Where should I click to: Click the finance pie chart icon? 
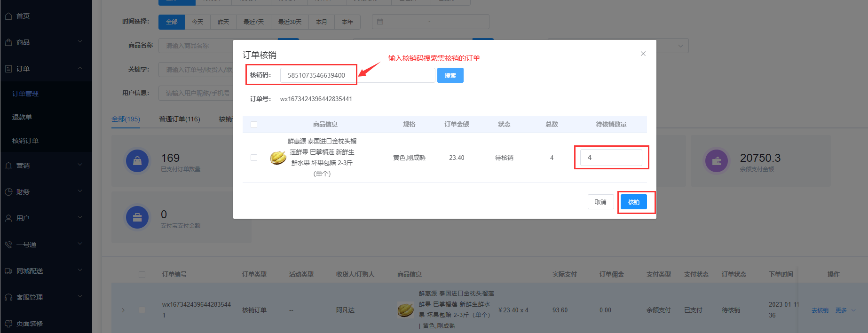point(8,192)
